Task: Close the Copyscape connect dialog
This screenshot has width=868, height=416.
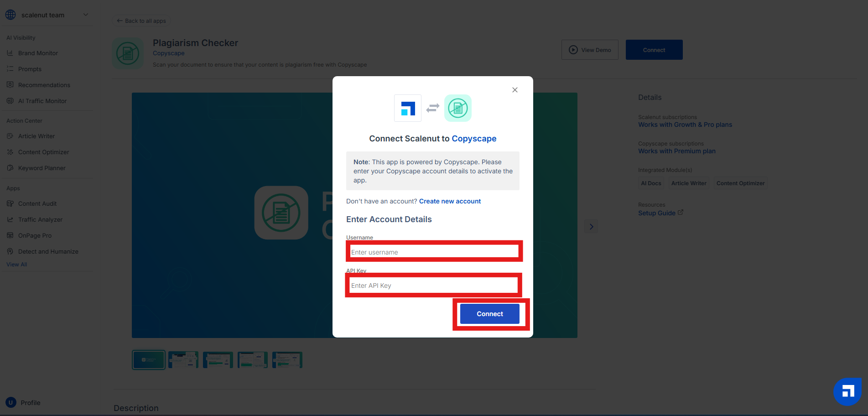Action: [515, 90]
